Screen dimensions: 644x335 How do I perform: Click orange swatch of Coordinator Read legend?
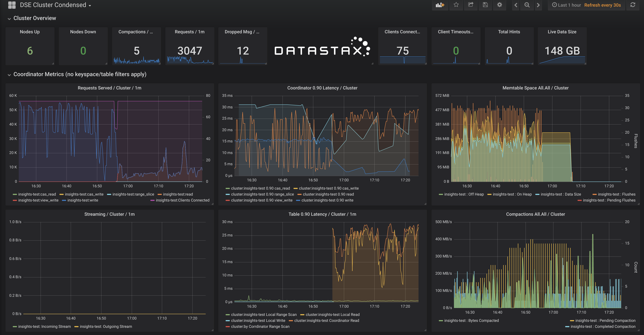[291, 320]
